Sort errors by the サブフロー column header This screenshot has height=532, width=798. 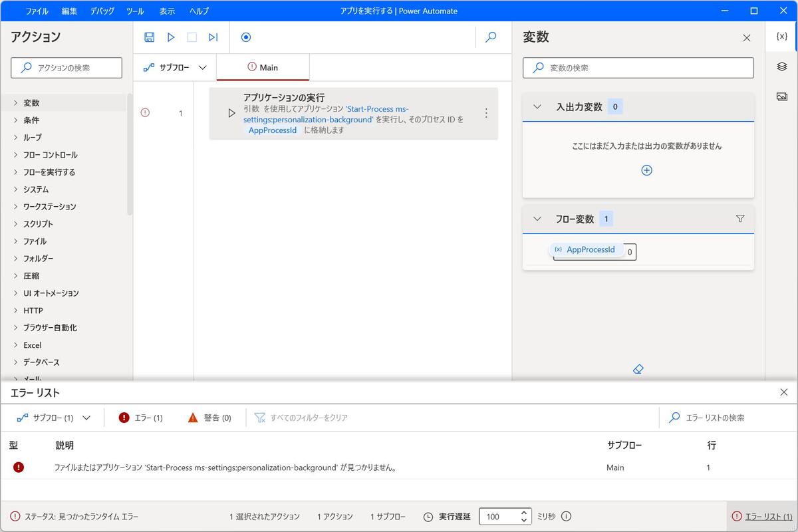click(624, 445)
